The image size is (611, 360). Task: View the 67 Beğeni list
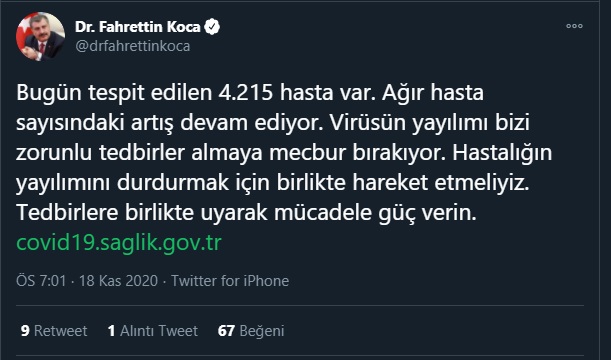tap(251, 331)
